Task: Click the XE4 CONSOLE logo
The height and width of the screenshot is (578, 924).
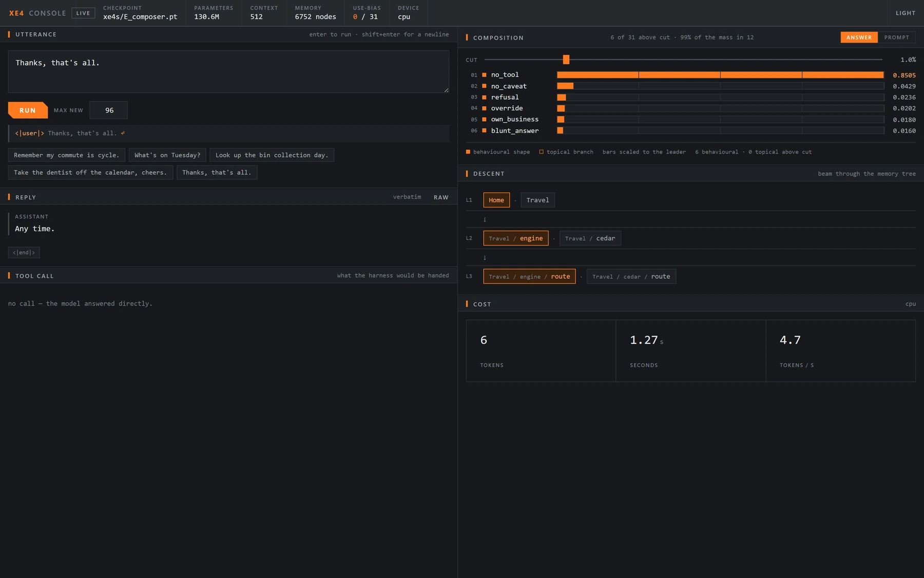Action: (x=37, y=13)
